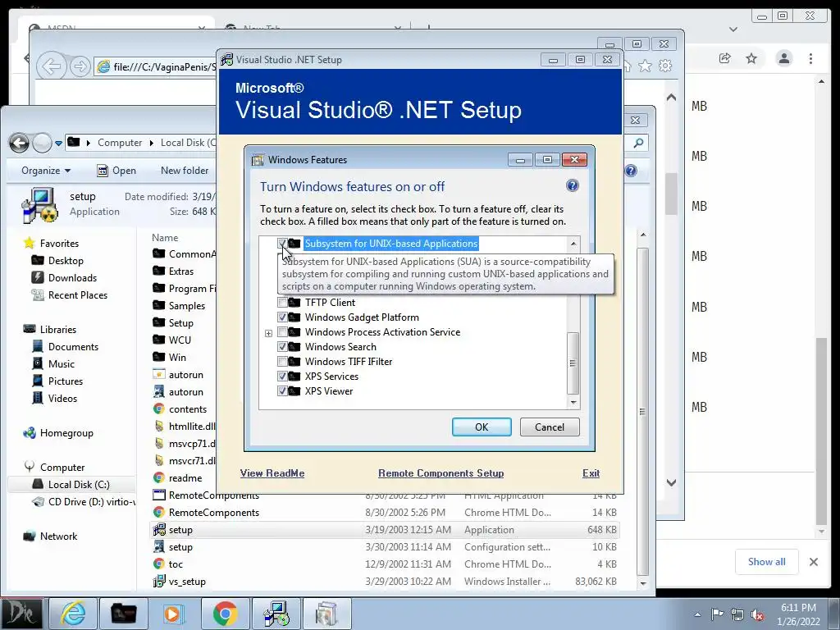Go back in Explorer window
The image size is (840, 630).
tap(20, 143)
